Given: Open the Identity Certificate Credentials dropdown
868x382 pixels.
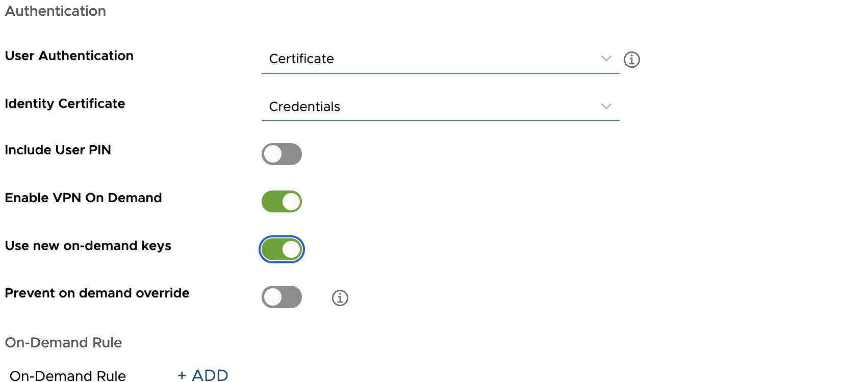Looking at the screenshot, I should pyautogui.click(x=433, y=107).
